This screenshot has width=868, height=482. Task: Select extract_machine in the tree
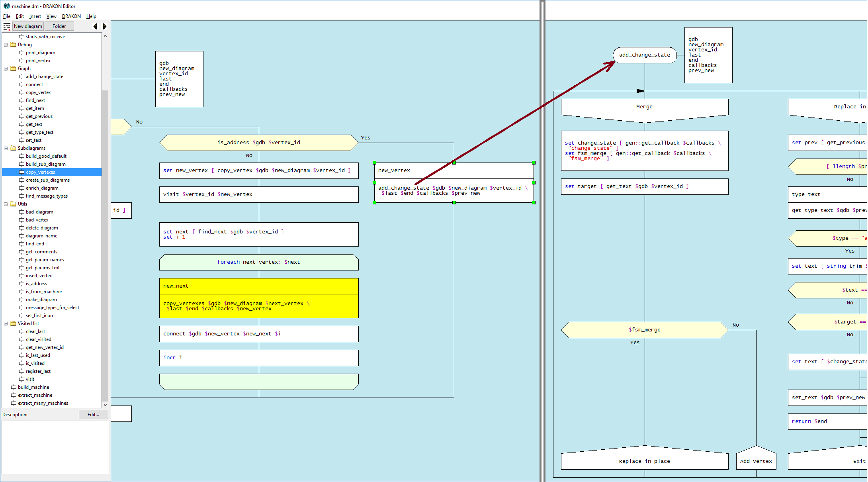coord(35,395)
